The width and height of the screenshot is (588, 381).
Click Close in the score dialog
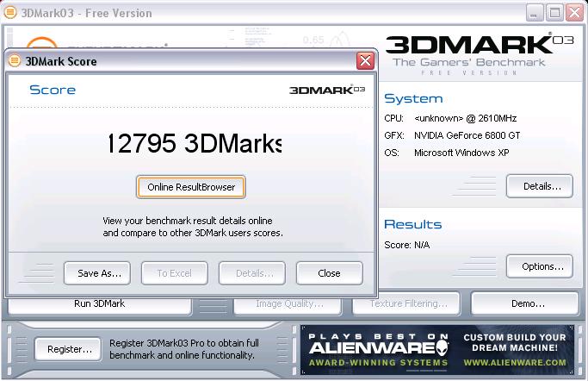[x=329, y=273]
